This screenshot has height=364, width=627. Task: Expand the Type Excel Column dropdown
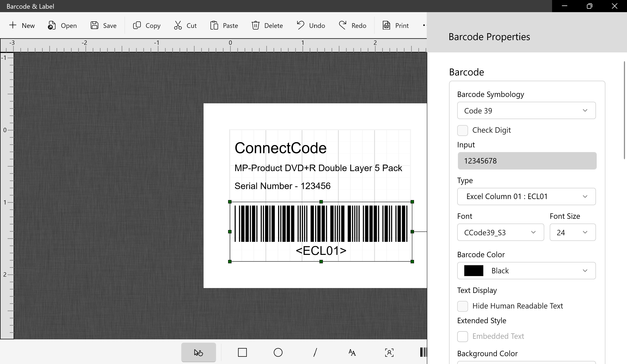[526, 197]
